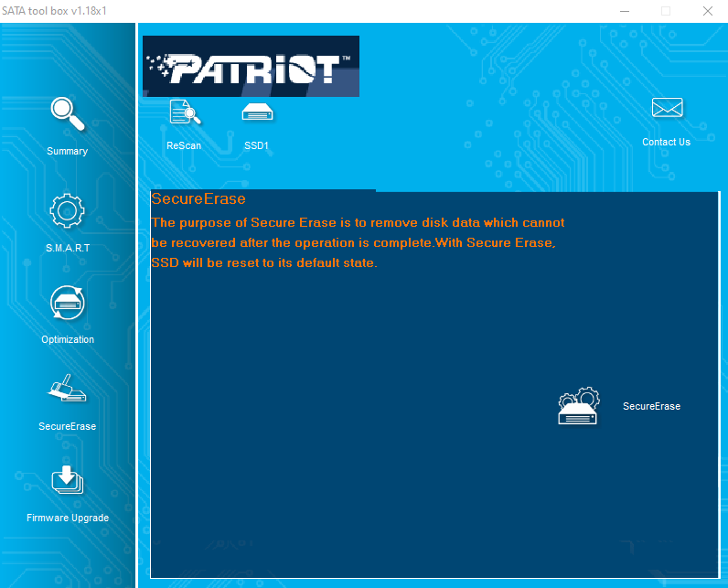Open the Firmware Upgrade download icon
The height and width of the screenshot is (588, 728).
(68, 480)
